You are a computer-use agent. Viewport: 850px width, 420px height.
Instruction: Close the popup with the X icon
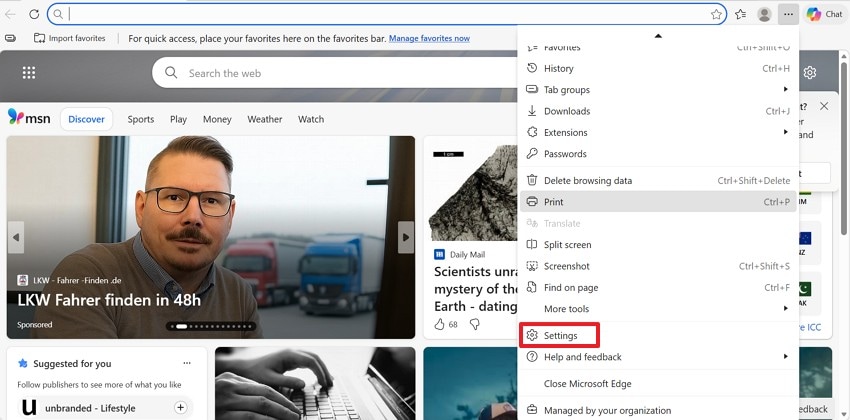(x=824, y=106)
